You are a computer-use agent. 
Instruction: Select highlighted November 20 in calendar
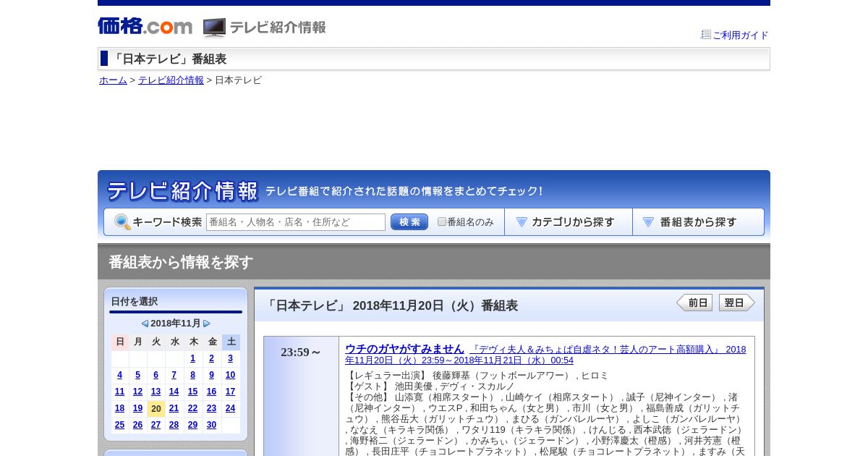coord(156,409)
